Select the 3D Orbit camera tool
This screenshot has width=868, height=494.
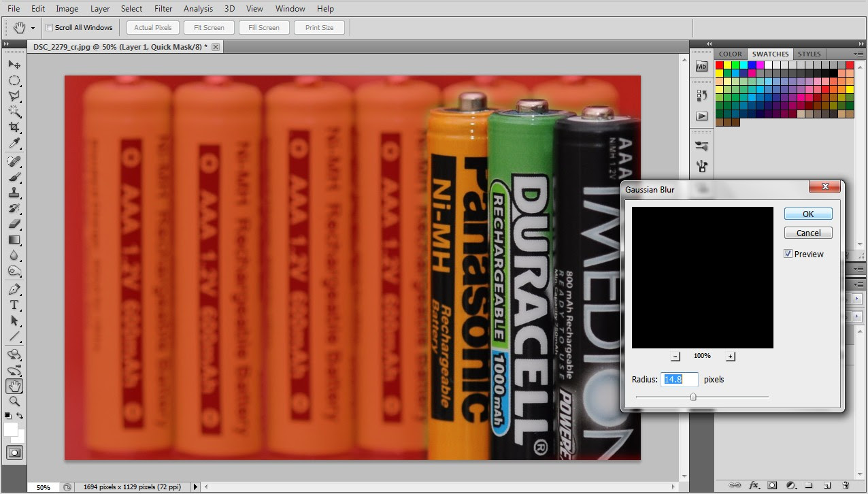[x=14, y=370]
